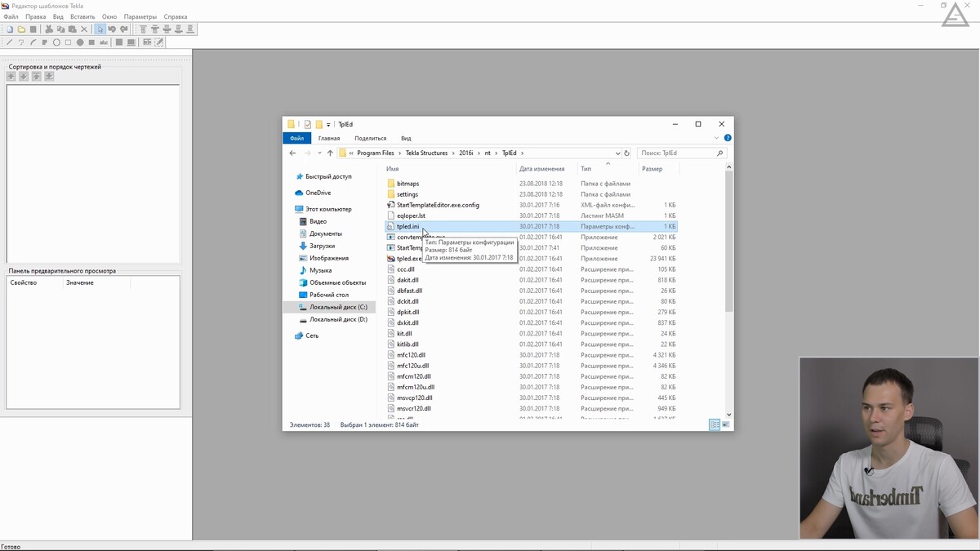Switch to the Вид ribbon tab in Explorer
Image resolution: width=980 pixels, height=551 pixels.
tap(406, 138)
